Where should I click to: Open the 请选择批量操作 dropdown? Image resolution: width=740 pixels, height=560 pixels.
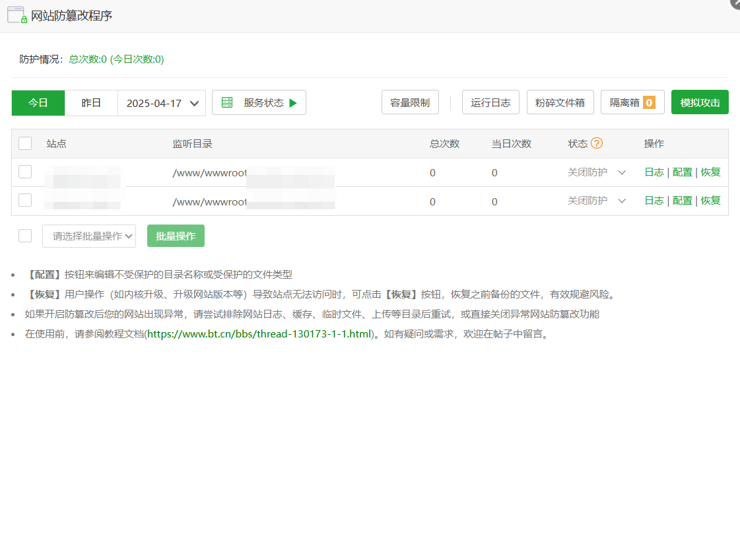pos(88,235)
